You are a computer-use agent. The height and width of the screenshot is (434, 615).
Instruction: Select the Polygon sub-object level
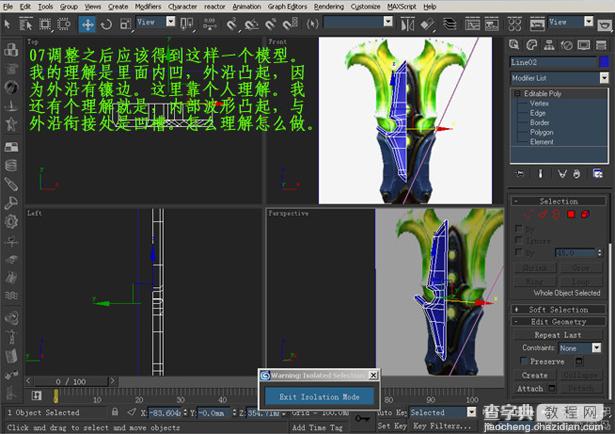click(541, 132)
